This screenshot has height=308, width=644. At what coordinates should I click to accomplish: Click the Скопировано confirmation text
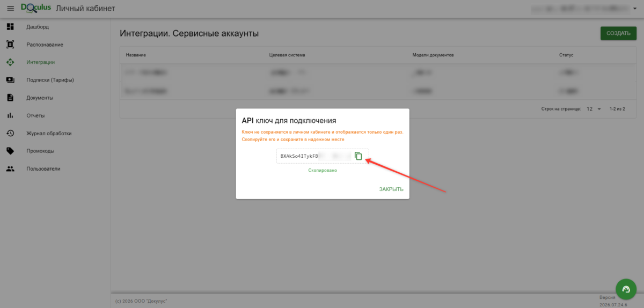323,170
